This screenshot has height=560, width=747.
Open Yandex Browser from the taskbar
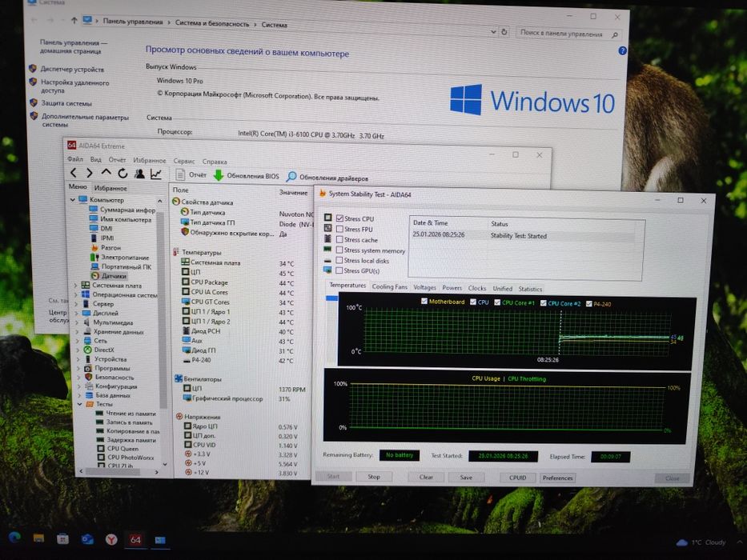click(111, 539)
